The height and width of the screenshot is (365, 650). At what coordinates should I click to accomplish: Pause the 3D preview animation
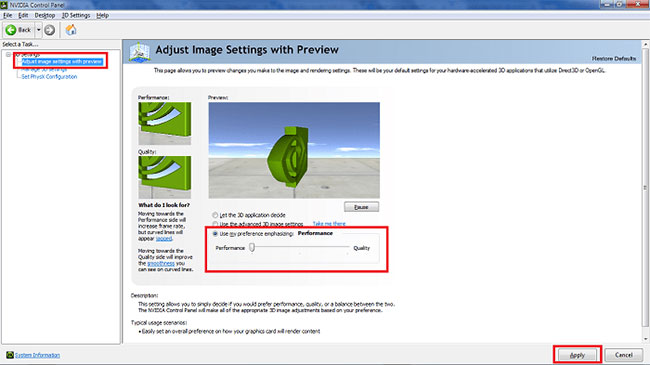pyautogui.click(x=361, y=207)
